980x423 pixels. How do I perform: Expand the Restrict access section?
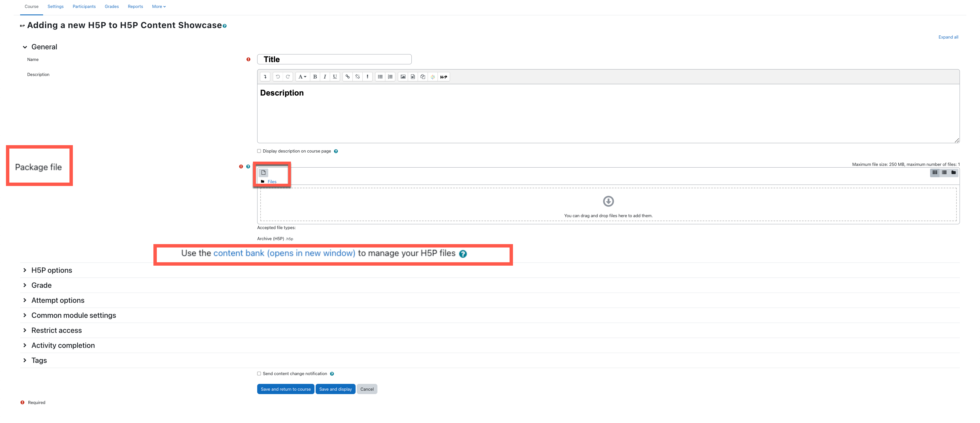point(56,330)
